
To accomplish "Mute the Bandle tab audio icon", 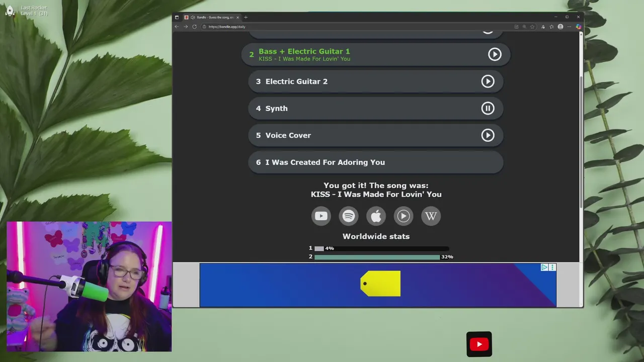I will [x=193, y=17].
